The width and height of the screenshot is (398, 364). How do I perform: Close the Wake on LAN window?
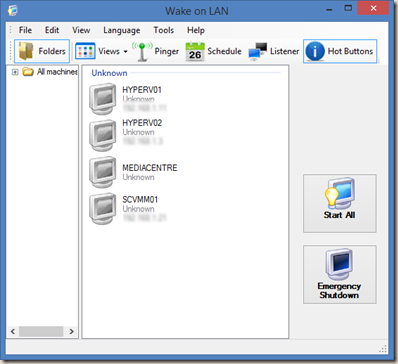[373, 8]
